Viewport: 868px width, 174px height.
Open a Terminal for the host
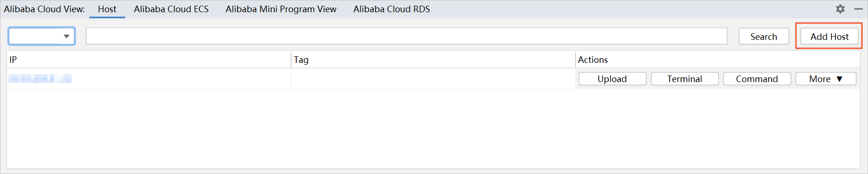pos(685,79)
